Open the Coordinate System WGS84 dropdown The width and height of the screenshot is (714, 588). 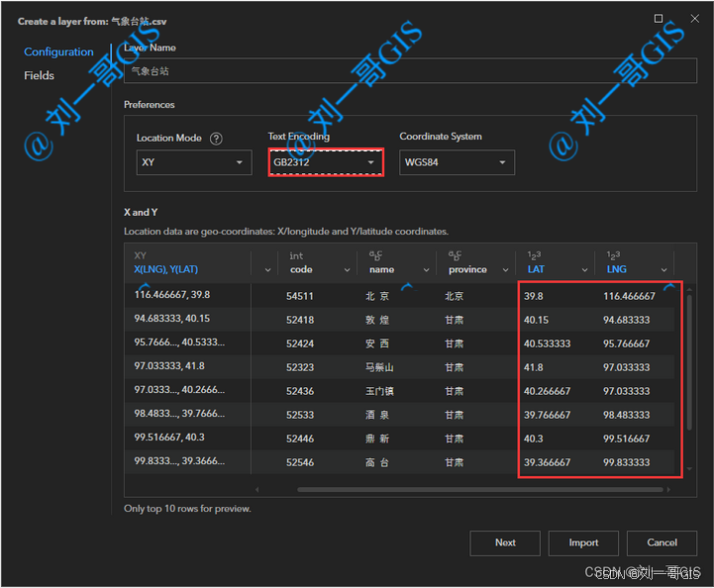457,162
